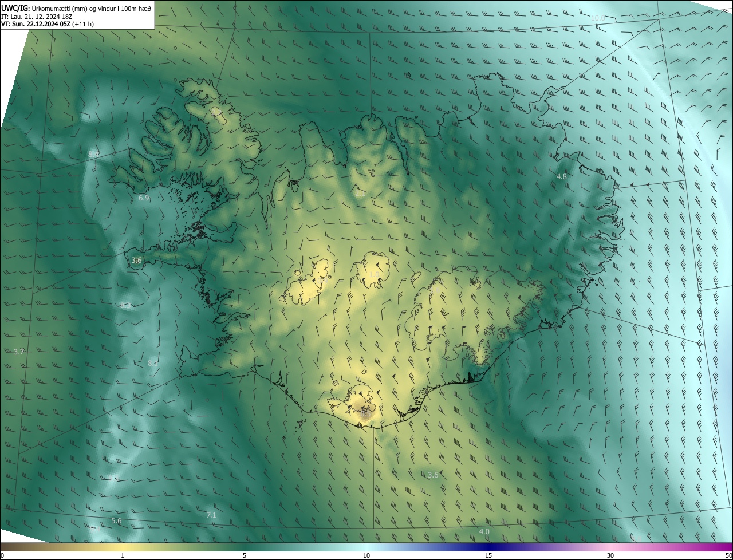Click the '1' tick on the color scale
Viewport: 733px width, 560px height.
[123, 556]
